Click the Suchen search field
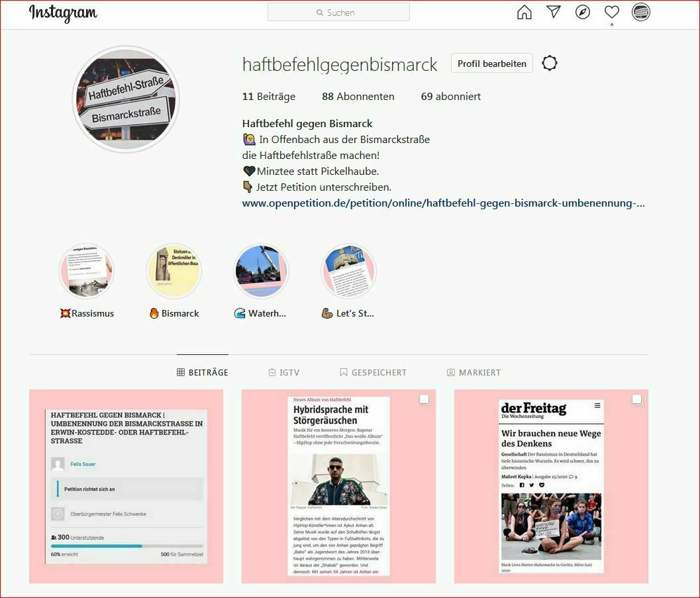 (338, 13)
